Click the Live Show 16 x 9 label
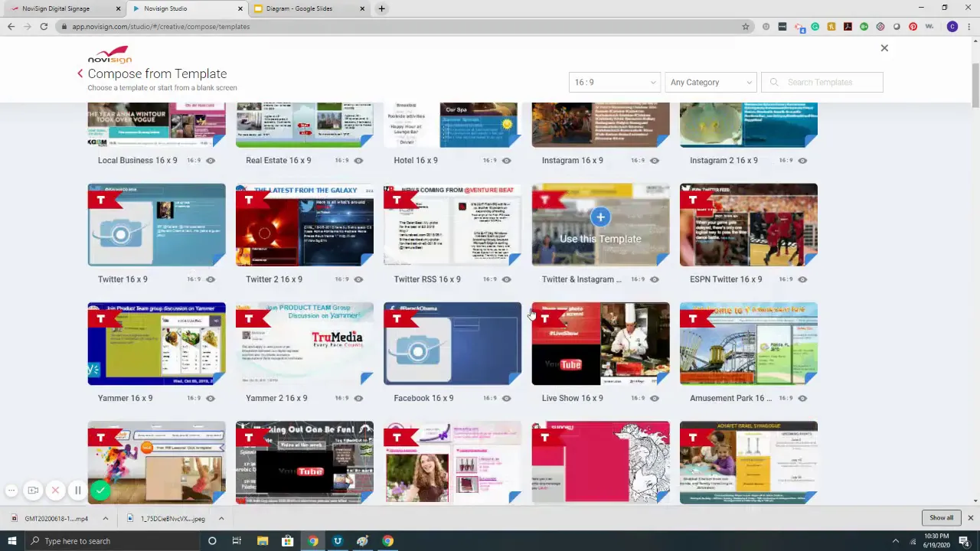Screen dimensions: 980x551 (x=572, y=398)
